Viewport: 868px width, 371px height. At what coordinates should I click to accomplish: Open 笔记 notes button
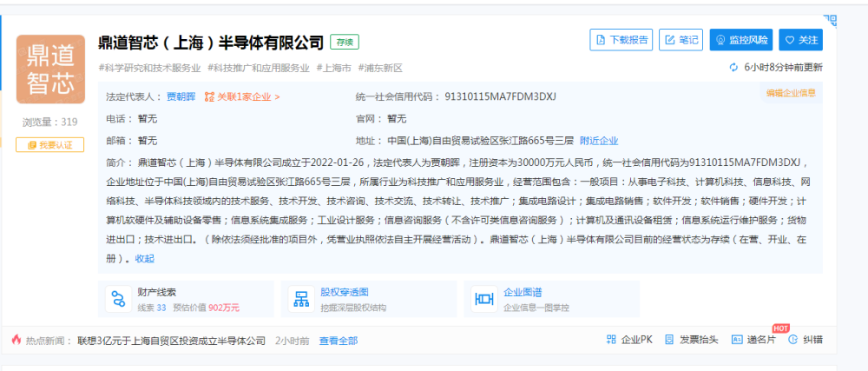[x=681, y=40]
